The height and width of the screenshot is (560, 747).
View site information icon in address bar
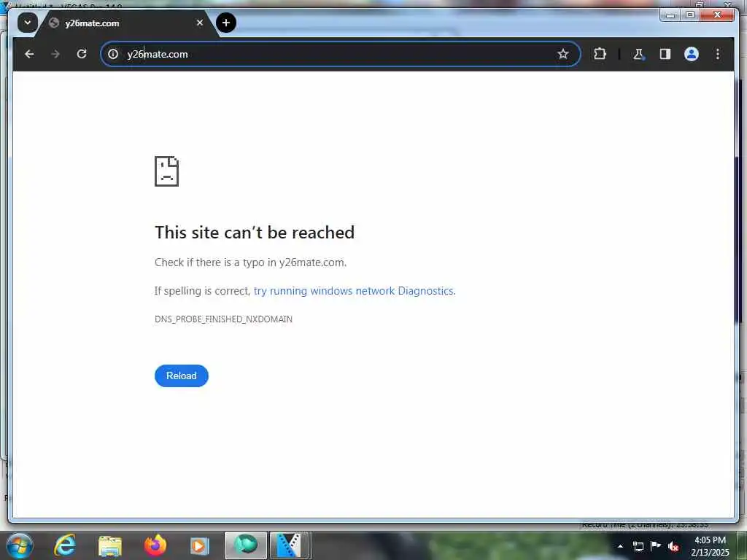[113, 54]
